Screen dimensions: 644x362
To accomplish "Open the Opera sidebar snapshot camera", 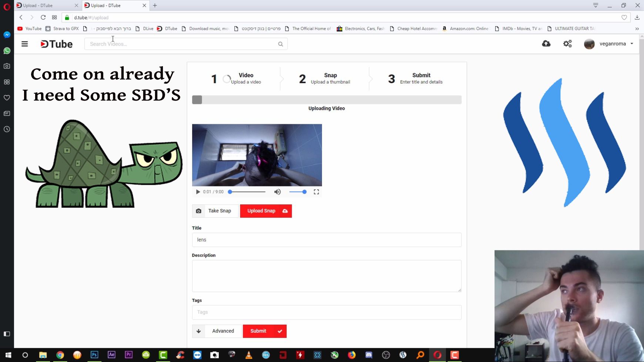I will [x=7, y=66].
